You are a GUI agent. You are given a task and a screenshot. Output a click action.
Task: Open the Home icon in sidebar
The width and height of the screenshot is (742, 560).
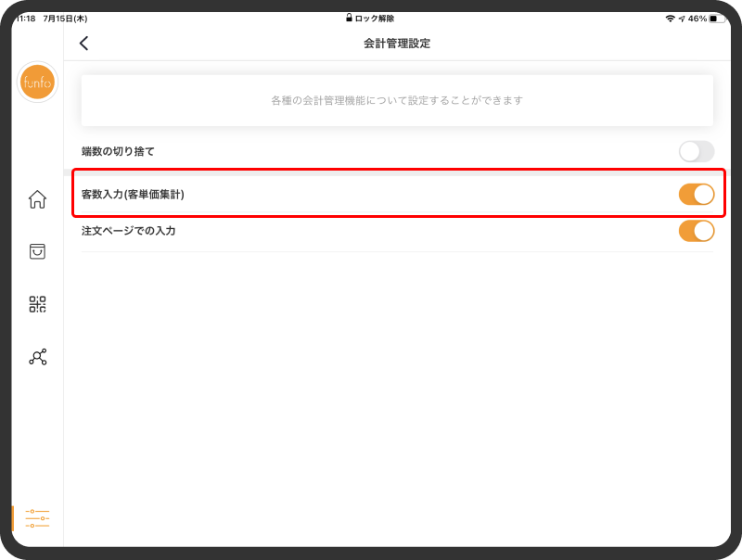point(37,199)
